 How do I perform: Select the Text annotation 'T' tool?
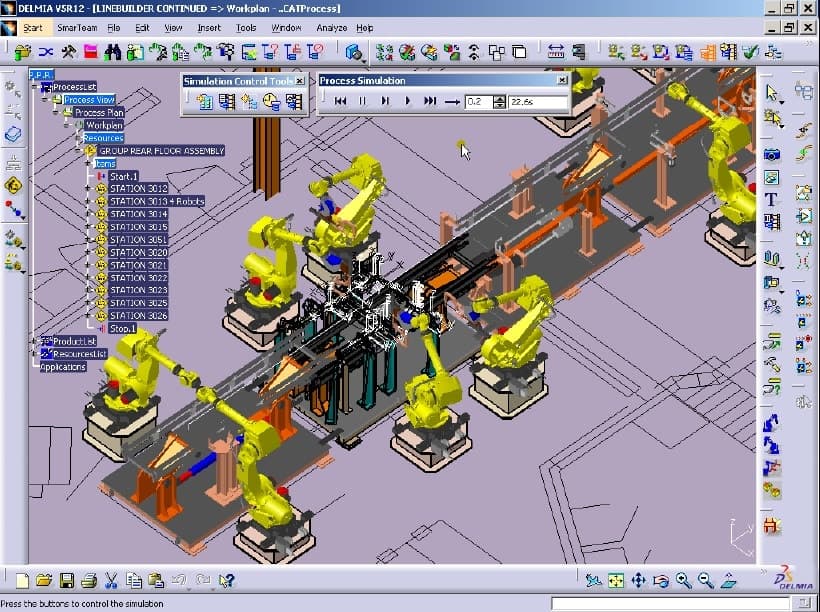pyautogui.click(x=772, y=199)
